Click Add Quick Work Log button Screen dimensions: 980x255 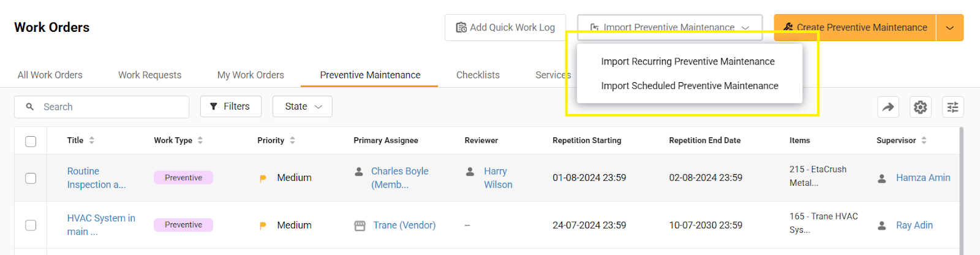coord(505,28)
